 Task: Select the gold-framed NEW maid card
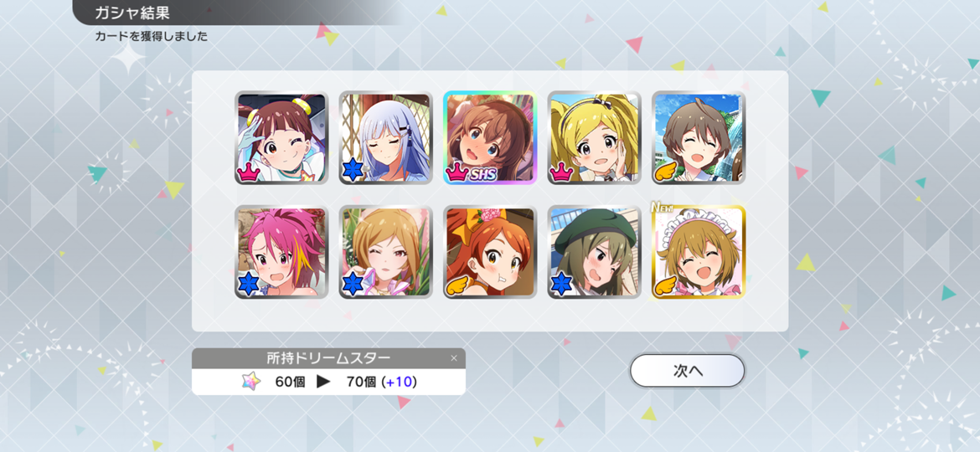click(699, 252)
